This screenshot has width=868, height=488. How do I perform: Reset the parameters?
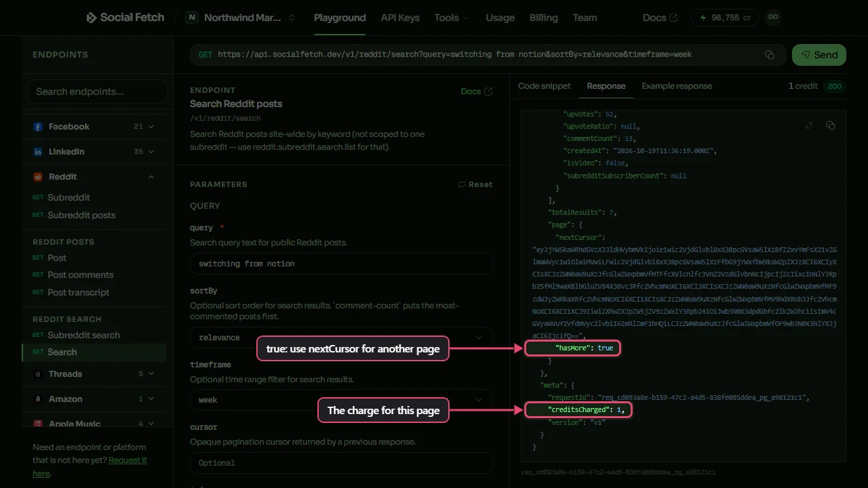pyautogui.click(x=475, y=184)
